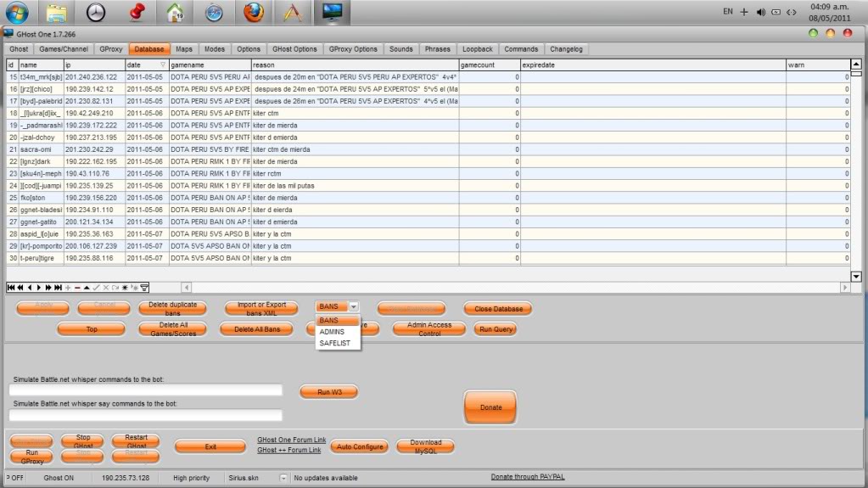Viewport: 868px width, 488px height.
Task: Open house icon app in taskbar
Action: (x=176, y=12)
